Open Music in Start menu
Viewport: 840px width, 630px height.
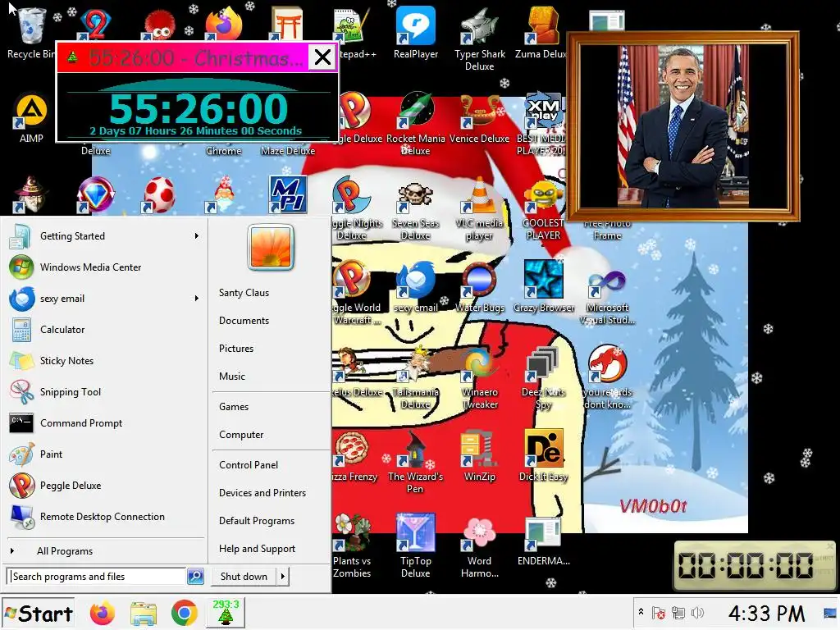pyautogui.click(x=232, y=376)
